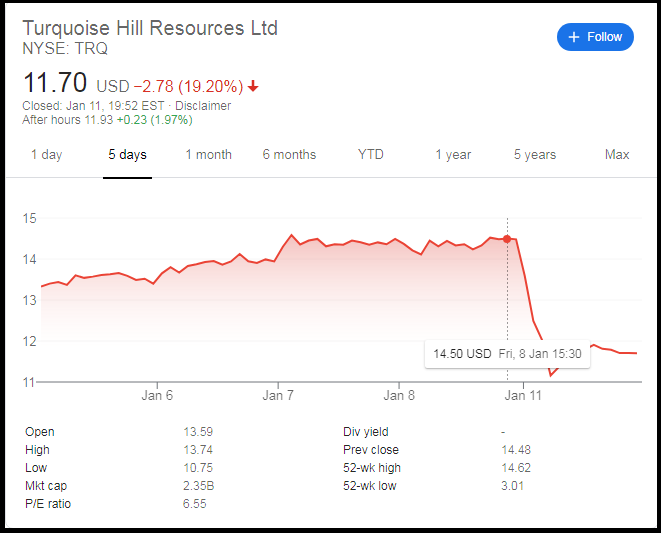This screenshot has width=661, height=533.
Task: Click the Div yield label
Action: pyautogui.click(x=366, y=432)
